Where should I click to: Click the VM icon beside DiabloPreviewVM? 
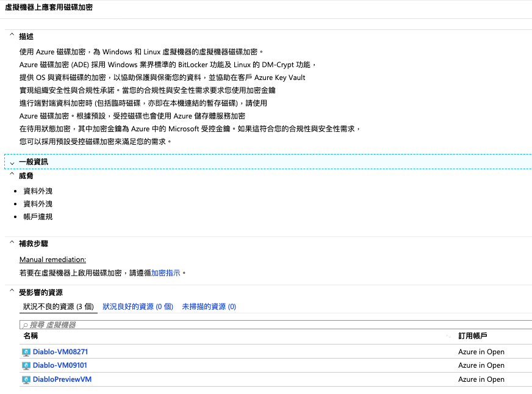[x=26, y=380]
